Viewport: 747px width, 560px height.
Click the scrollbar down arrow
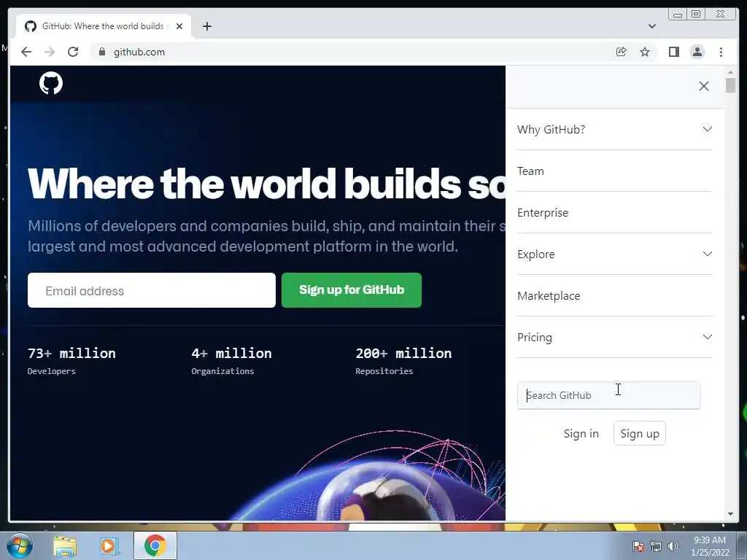point(730,514)
